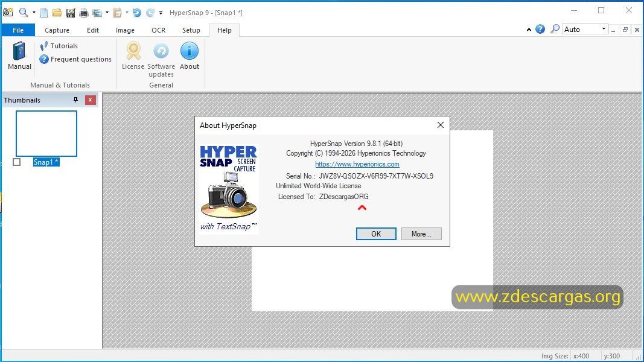Switch to the OCR ribbon tab

(x=159, y=30)
